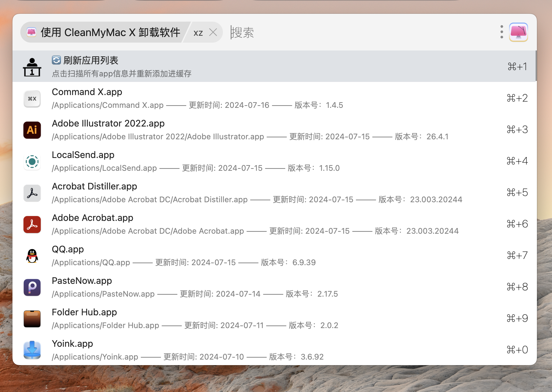Click the ⌘+2 shortcut label

click(x=517, y=98)
